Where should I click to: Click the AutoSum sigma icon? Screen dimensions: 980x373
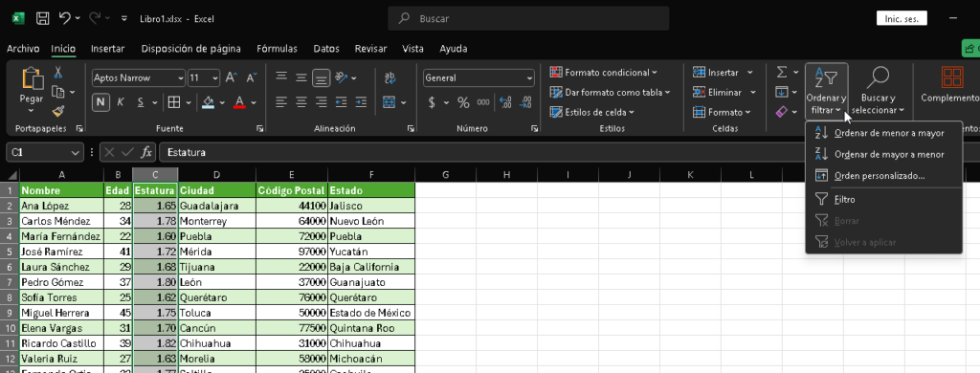tap(781, 73)
